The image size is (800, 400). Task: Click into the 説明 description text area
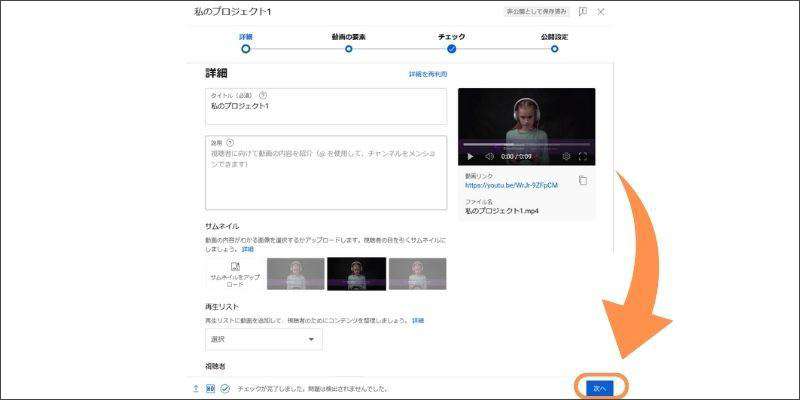(x=326, y=172)
